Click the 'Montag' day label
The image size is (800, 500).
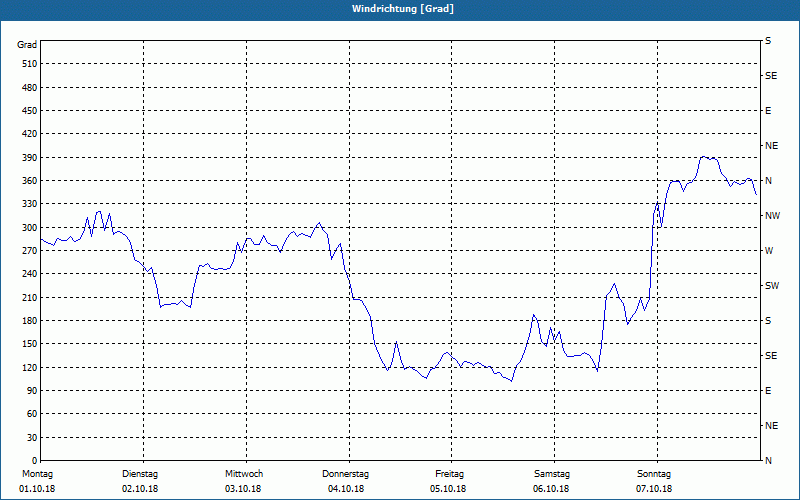pyautogui.click(x=36, y=474)
